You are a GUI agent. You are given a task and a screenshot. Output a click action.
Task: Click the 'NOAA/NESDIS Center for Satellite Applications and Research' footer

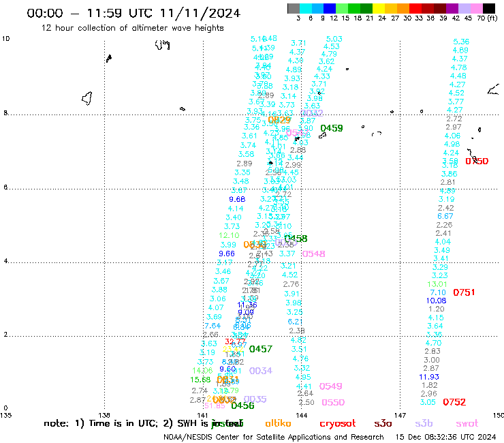tap(274, 438)
